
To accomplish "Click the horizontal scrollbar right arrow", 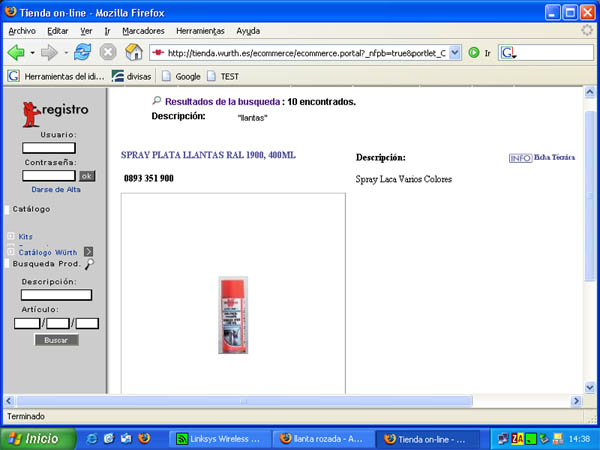I will (x=576, y=401).
